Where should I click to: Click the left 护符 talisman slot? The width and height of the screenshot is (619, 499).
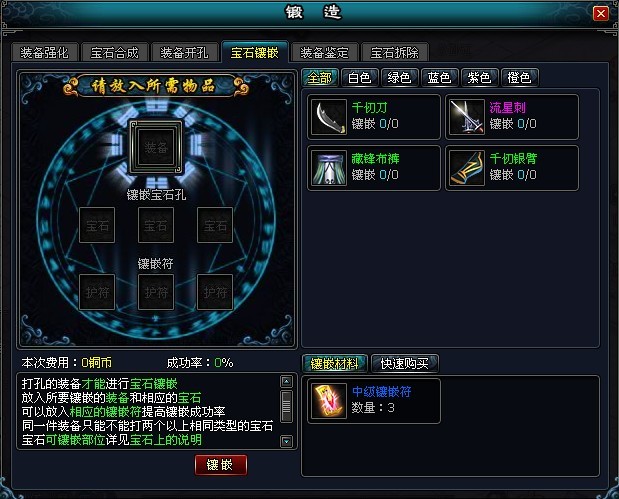[x=97, y=292]
